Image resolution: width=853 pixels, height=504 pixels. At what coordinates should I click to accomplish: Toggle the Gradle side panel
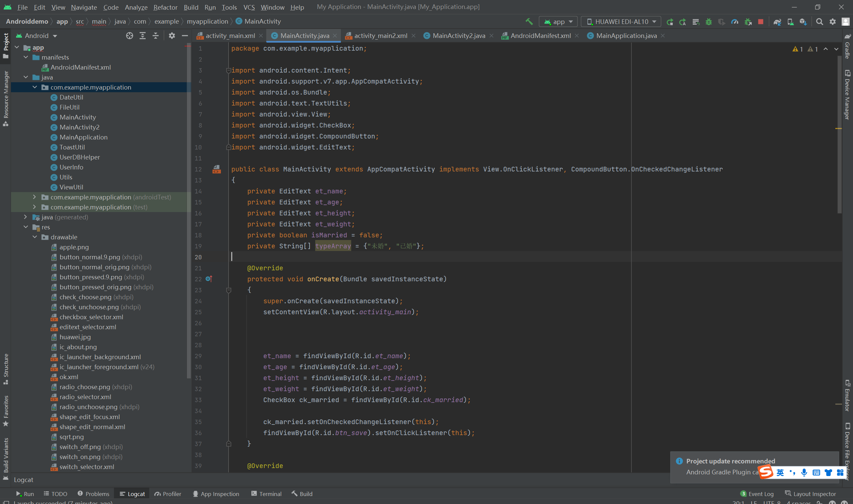(x=847, y=46)
